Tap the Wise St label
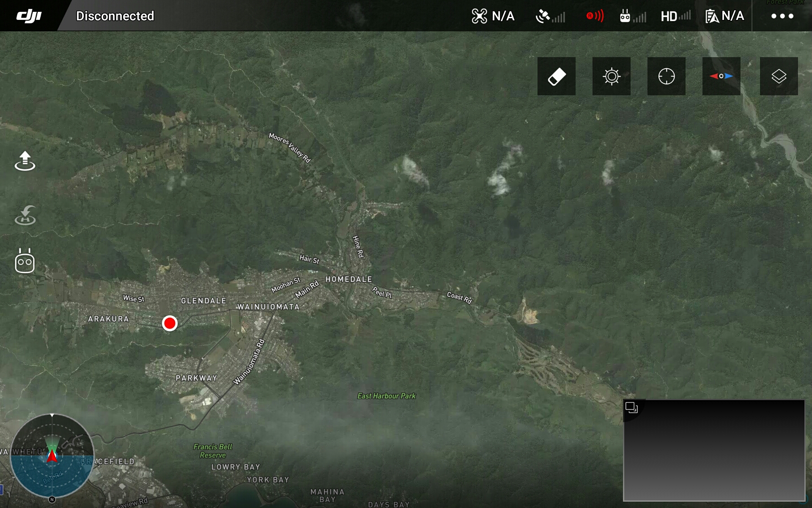This screenshot has height=508, width=812. [x=134, y=298]
